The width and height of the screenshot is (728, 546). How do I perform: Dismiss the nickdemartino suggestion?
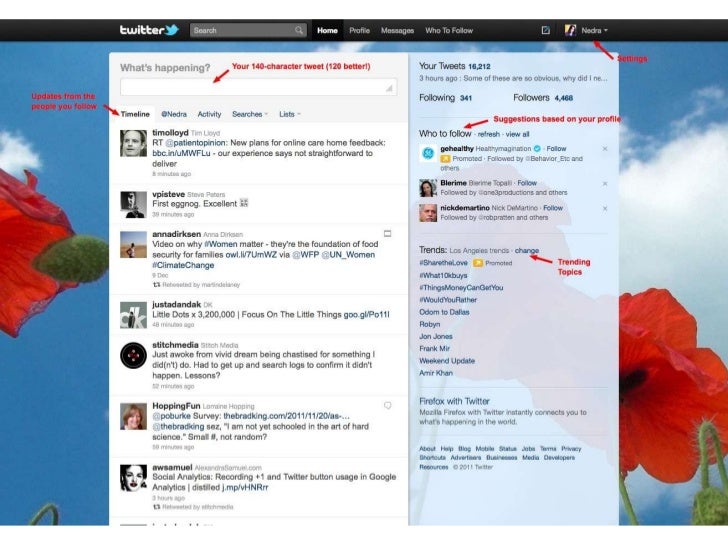(x=604, y=209)
